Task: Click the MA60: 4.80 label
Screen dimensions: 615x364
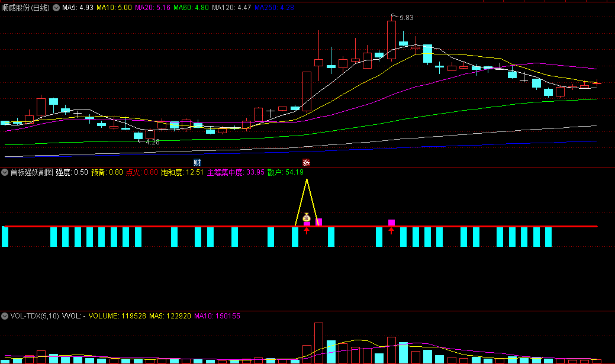Action: [x=191, y=8]
